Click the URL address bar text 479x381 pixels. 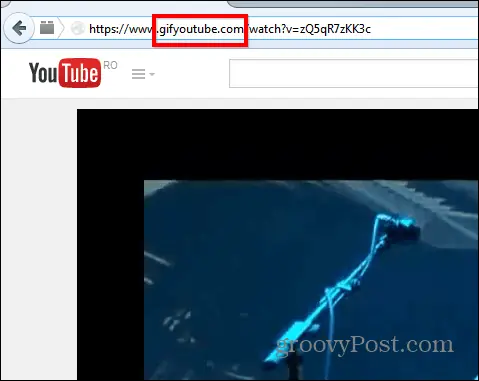[x=230, y=29]
